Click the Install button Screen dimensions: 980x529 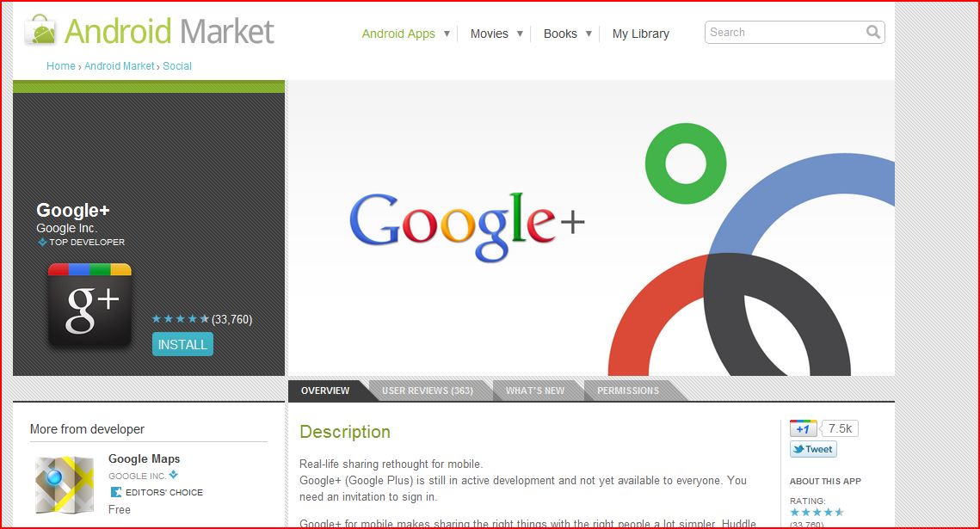[182, 344]
